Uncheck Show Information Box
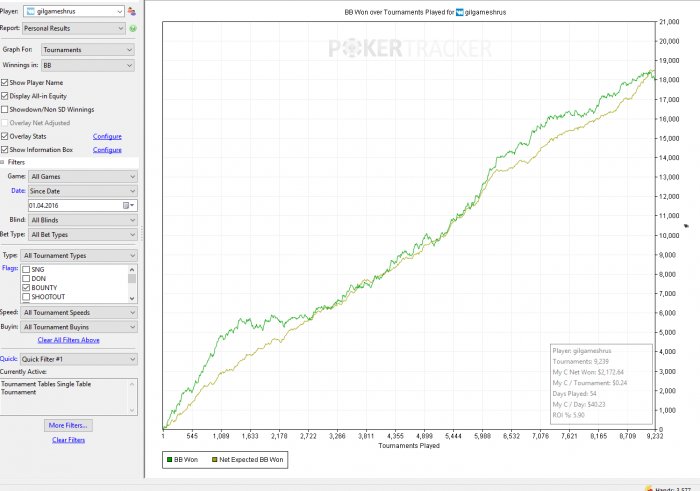Screen dimensions: 700x491 tap(4, 150)
